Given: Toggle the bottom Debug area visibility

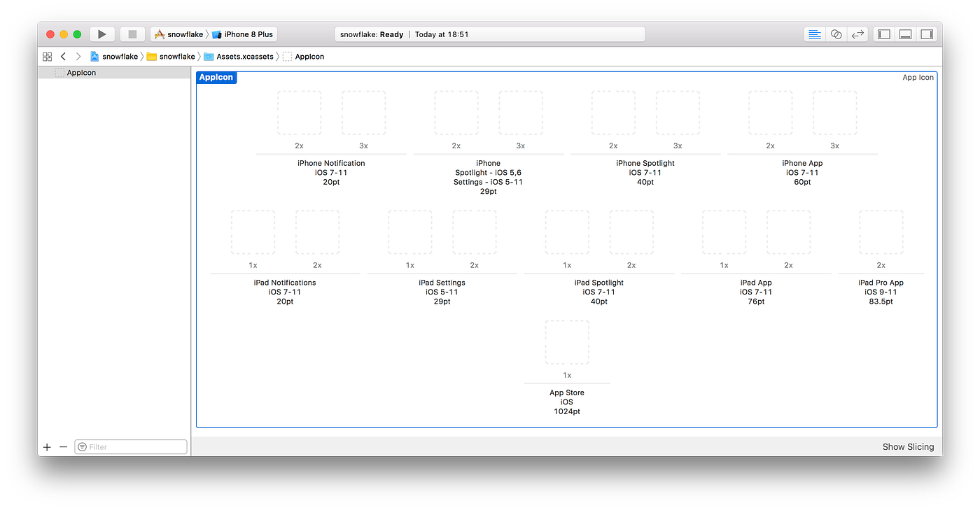Looking at the screenshot, I should 905,34.
